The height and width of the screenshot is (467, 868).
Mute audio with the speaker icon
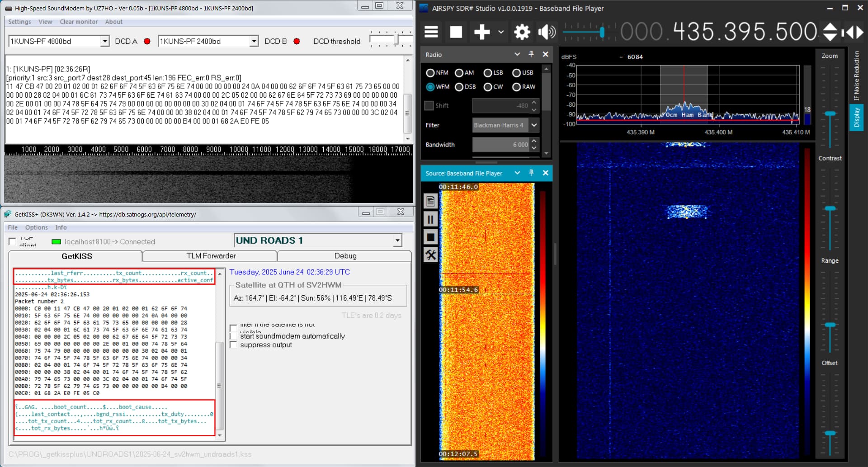pyautogui.click(x=547, y=32)
